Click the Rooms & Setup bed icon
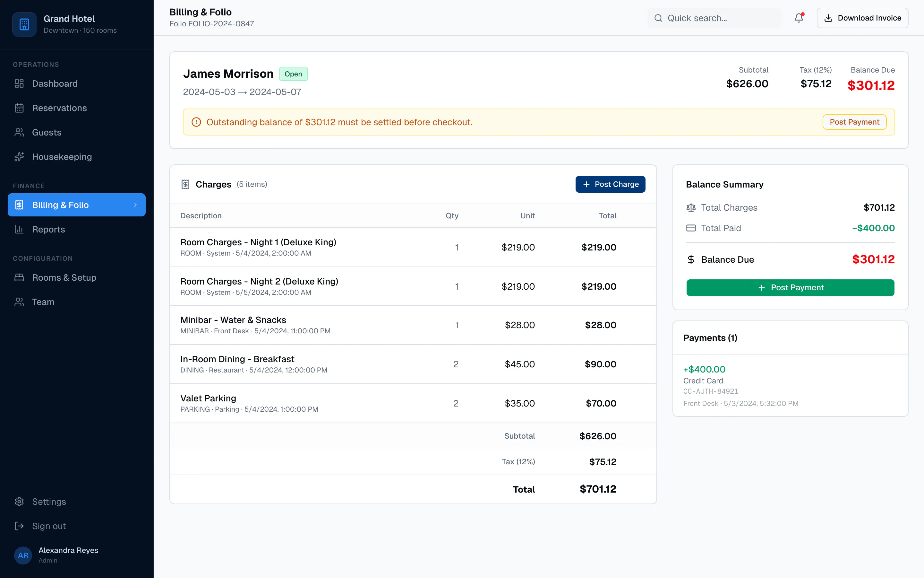 (19, 277)
